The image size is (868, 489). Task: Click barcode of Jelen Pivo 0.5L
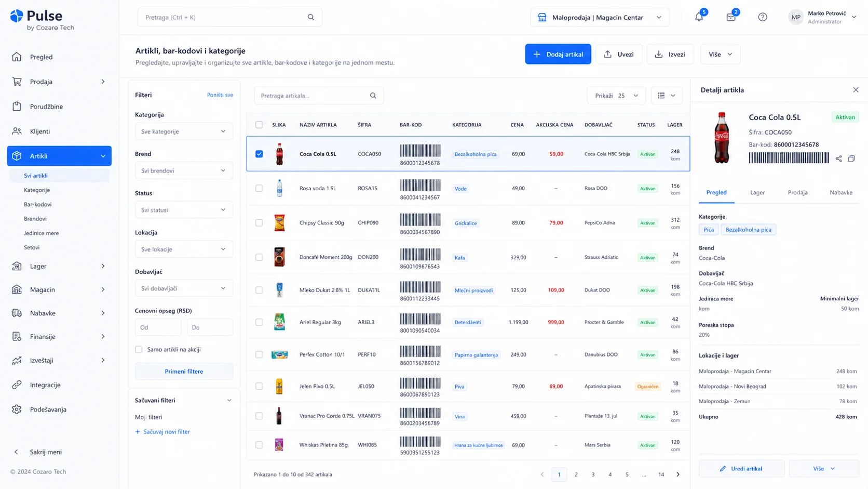420,384
